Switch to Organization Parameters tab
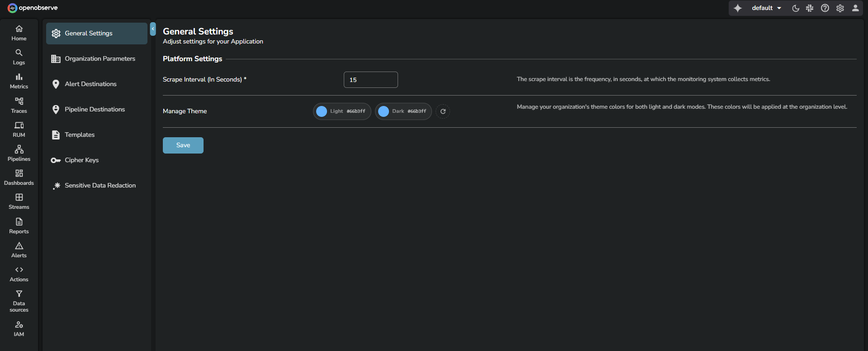 [x=97, y=59]
